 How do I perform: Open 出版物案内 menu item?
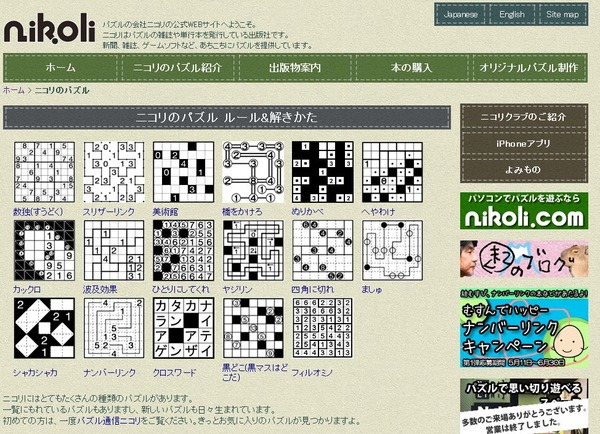[x=295, y=68]
